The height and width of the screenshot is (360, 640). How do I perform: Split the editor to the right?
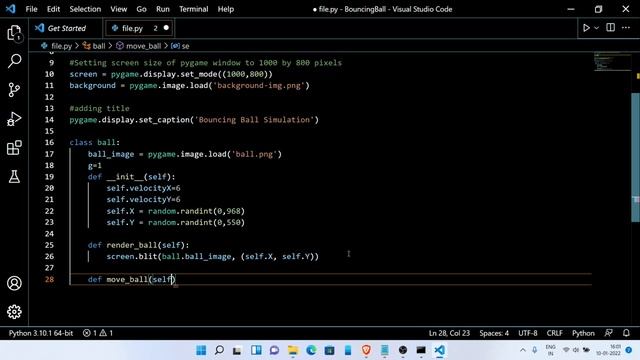(x=611, y=28)
